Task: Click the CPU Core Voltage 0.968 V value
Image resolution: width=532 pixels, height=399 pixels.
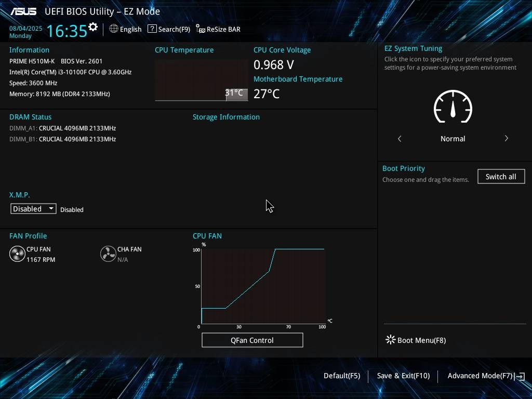Action: (273, 65)
